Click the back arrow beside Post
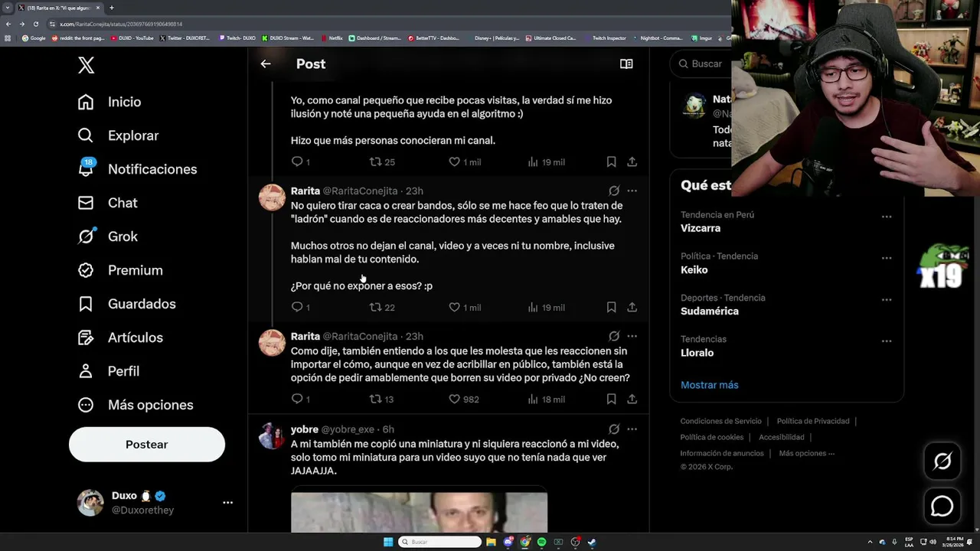 click(266, 64)
